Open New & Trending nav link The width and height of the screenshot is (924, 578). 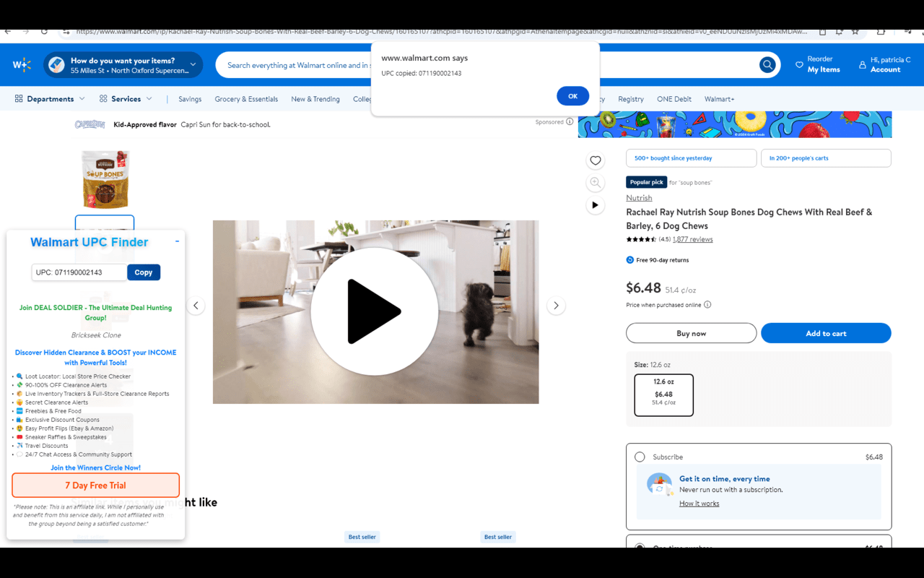click(x=315, y=99)
